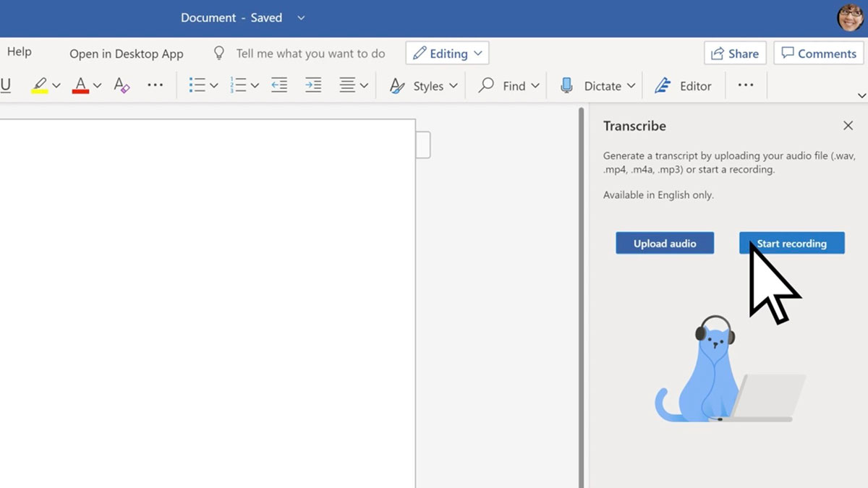Apply the Clear Formatting icon
Screen dimensions: 868x488
(x=122, y=85)
